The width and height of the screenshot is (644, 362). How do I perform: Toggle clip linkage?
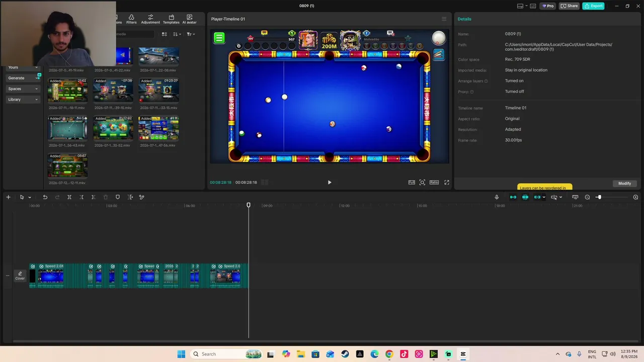pos(537,197)
